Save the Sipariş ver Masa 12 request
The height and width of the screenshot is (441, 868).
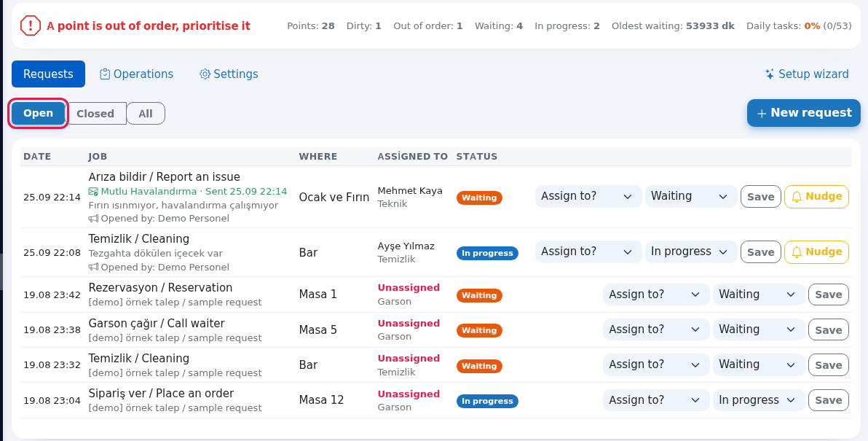pyautogui.click(x=829, y=400)
